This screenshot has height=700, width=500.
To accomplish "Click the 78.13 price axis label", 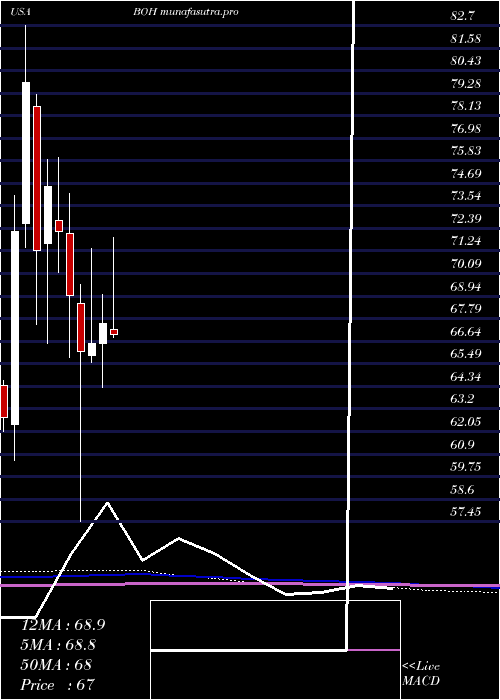I will (x=466, y=105).
